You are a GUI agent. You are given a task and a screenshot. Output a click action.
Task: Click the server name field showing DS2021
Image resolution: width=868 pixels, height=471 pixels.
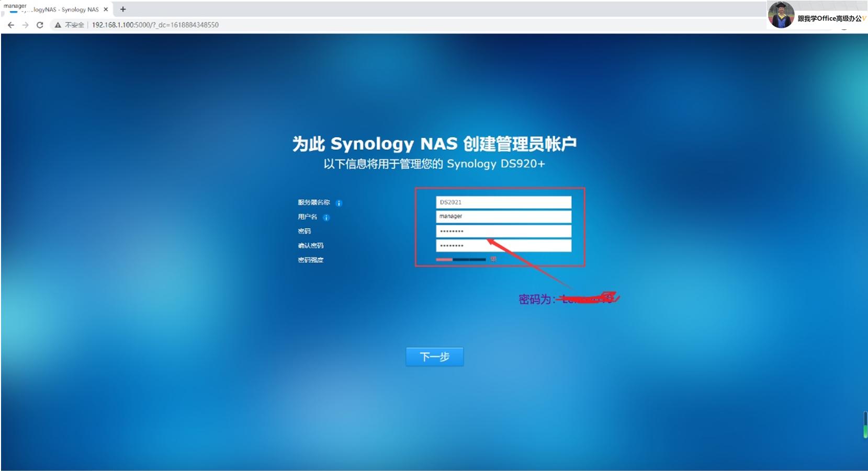point(503,201)
